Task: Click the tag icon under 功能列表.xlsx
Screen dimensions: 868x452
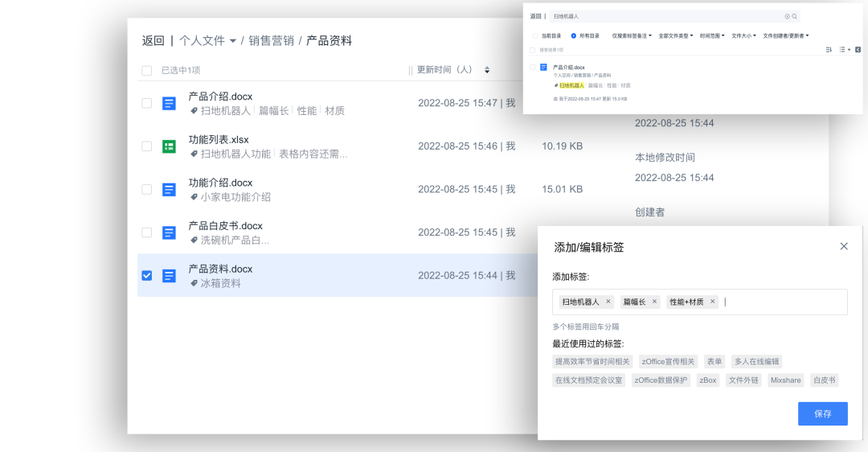Action: tap(194, 154)
